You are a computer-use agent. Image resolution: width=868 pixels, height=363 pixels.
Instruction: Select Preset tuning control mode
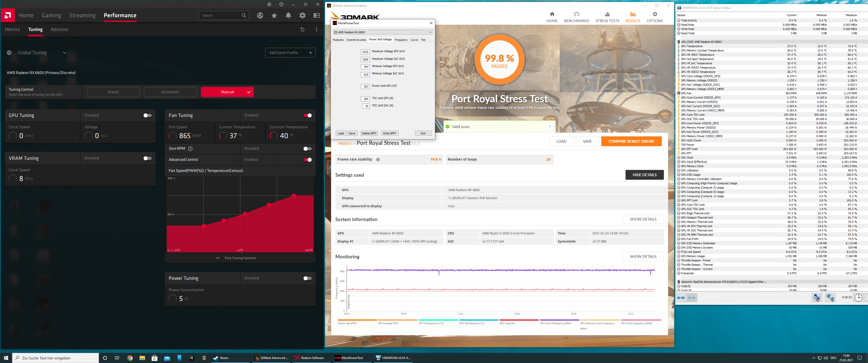pyautogui.click(x=113, y=92)
